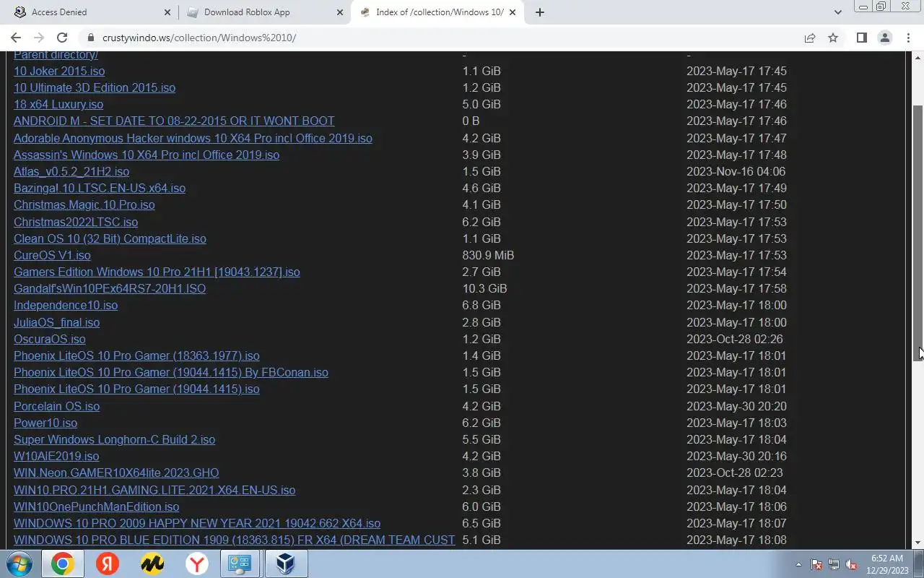The height and width of the screenshot is (578, 924).
Task: Click the padlock site info icon
Action: point(91,38)
